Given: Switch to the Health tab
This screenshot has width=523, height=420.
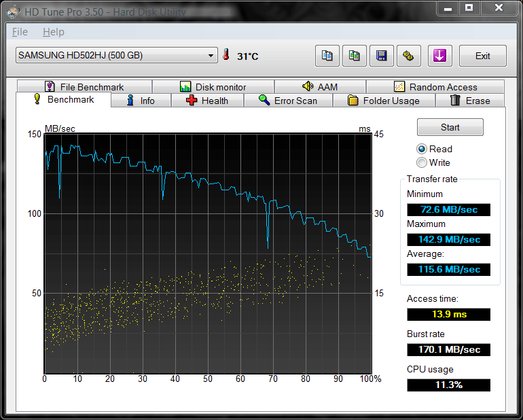Looking at the screenshot, I should 207,101.
